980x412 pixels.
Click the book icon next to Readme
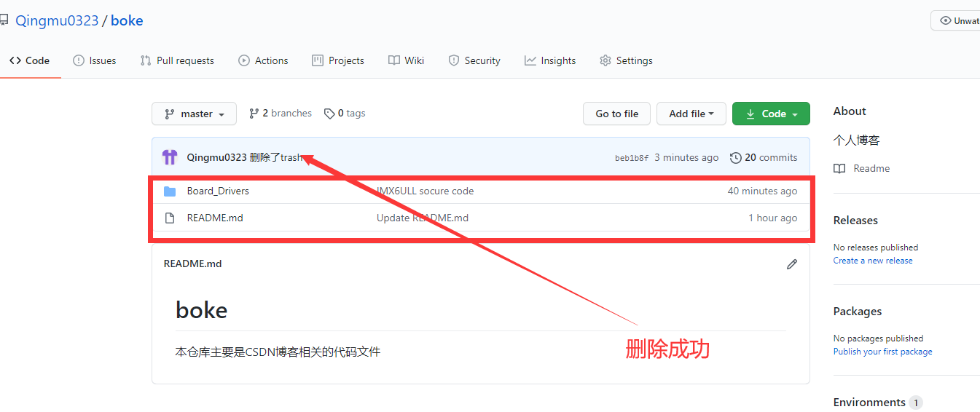pyautogui.click(x=839, y=168)
